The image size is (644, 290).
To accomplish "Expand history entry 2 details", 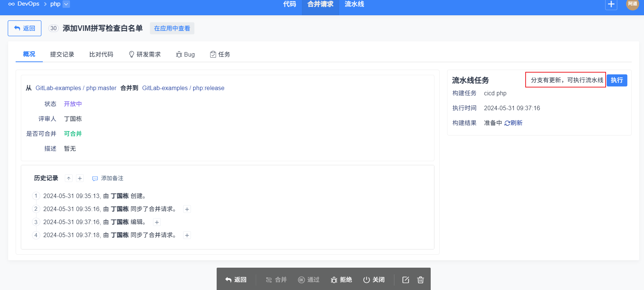I will point(187,209).
